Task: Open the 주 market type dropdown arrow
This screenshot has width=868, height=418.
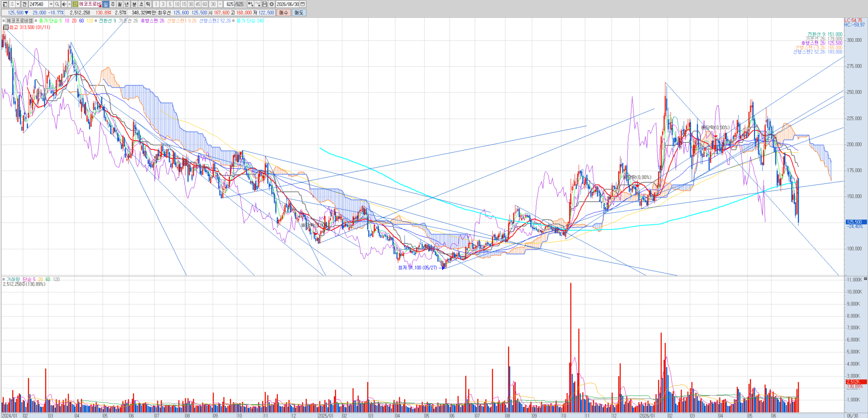Action: 18,4
